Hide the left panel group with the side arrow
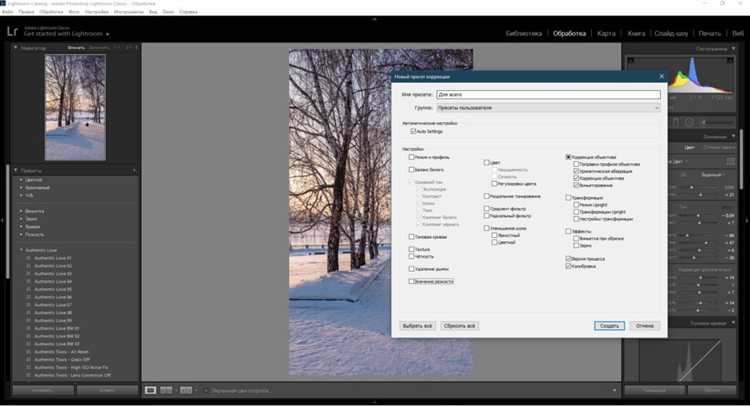Viewport: 750px width, 406px height. pyautogui.click(x=2, y=220)
